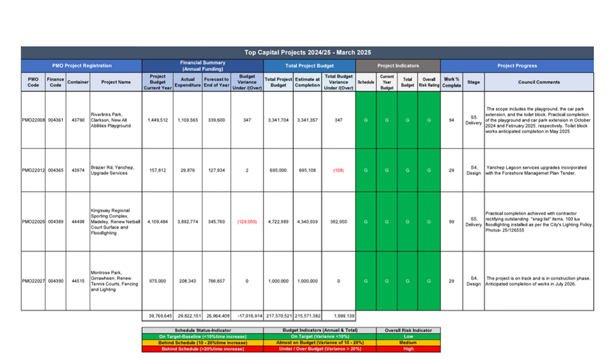The width and height of the screenshot is (614, 364).
Task: Select work complete value '99'
Action: tap(452, 222)
